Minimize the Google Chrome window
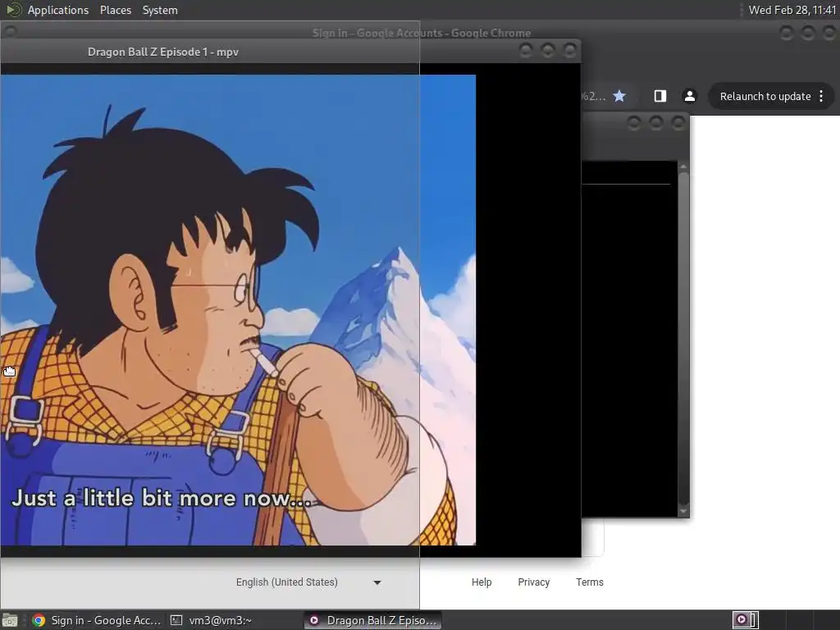 tap(786, 33)
